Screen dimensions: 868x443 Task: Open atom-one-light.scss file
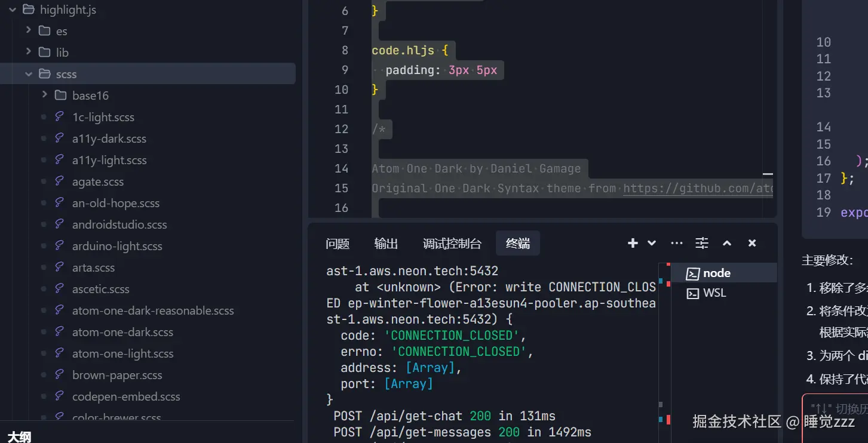click(x=123, y=353)
